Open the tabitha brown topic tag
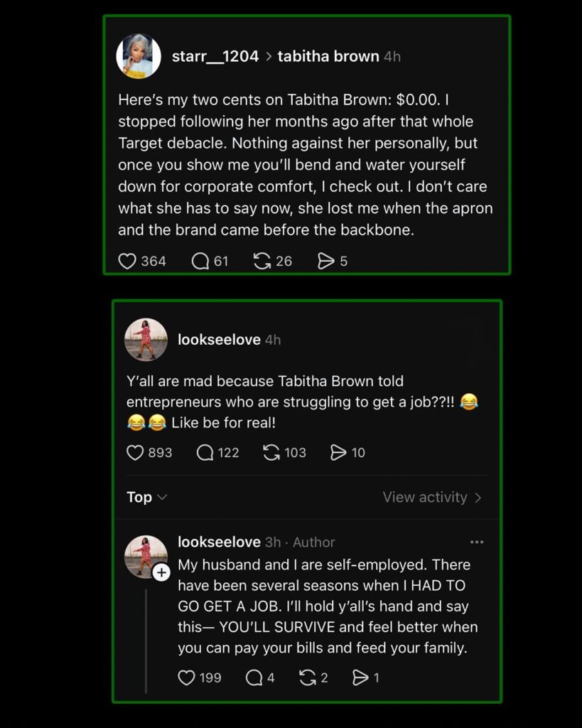The image size is (582, 728). pos(328,56)
